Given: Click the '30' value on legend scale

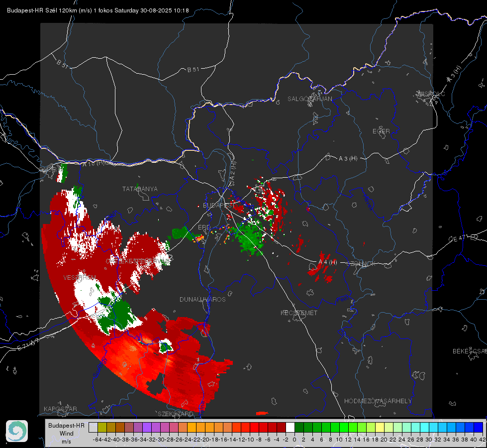Looking at the screenshot, I should tap(429, 440).
